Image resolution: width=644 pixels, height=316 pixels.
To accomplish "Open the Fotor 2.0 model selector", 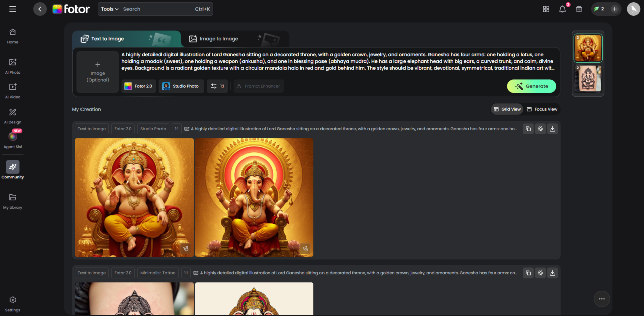I will coord(138,86).
